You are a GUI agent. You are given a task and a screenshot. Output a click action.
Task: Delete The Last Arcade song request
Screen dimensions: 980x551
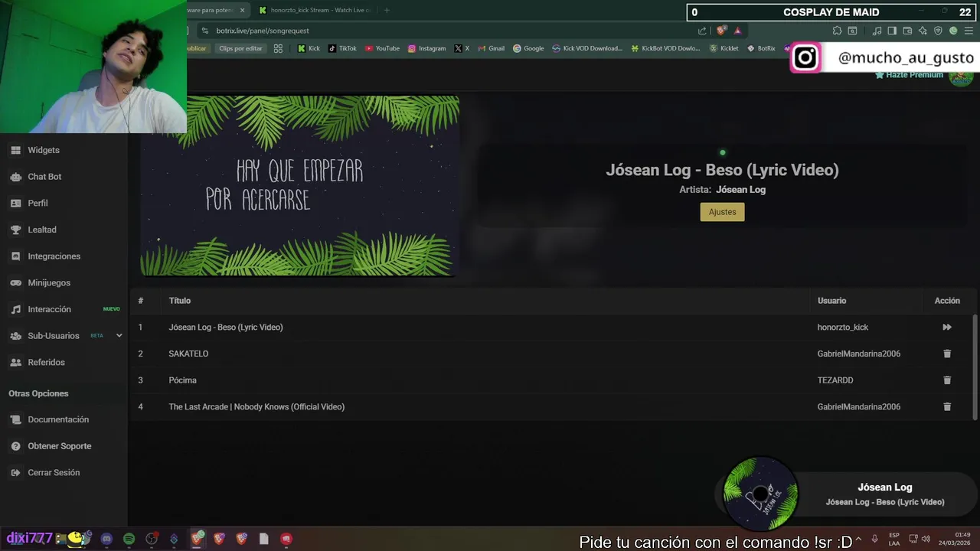click(947, 406)
